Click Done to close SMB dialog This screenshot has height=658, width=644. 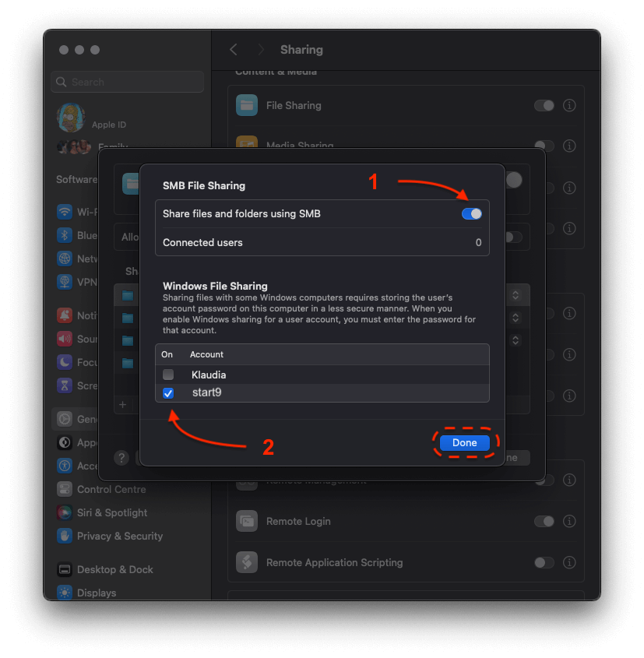464,442
